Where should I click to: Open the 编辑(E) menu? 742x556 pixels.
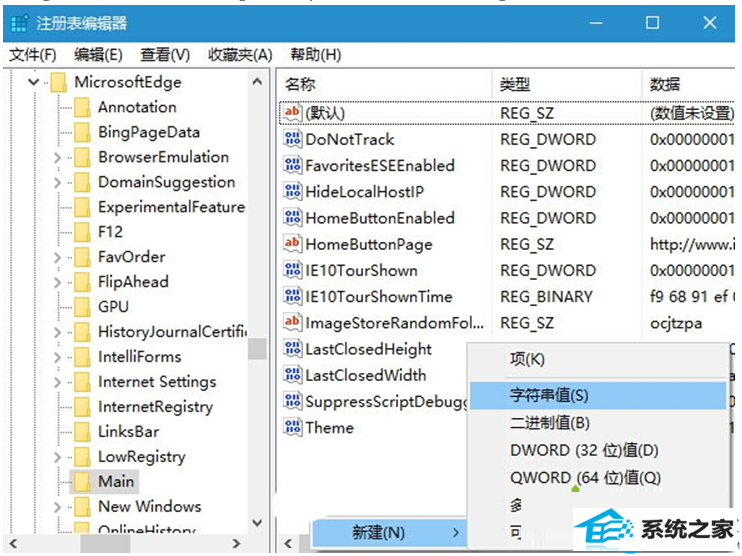[98, 55]
